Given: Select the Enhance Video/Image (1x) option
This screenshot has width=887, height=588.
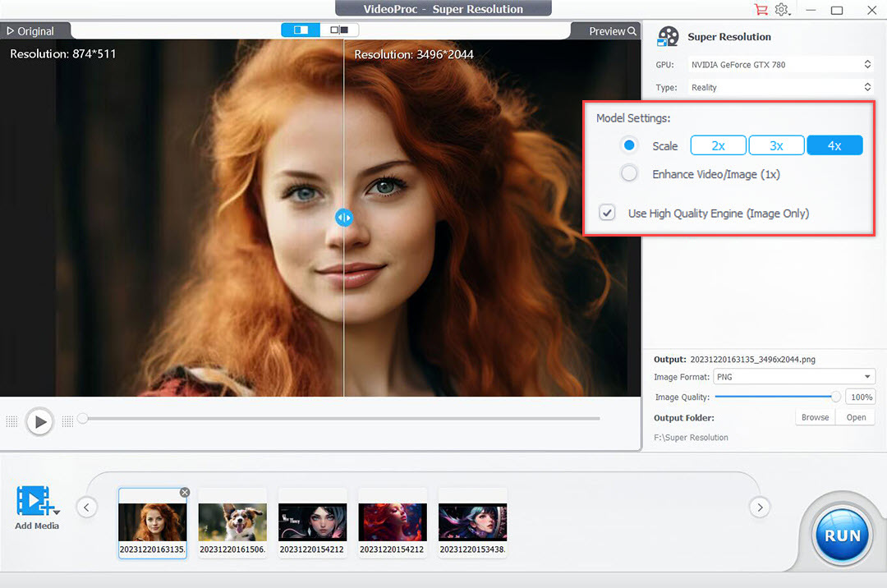Looking at the screenshot, I should [629, 173].
